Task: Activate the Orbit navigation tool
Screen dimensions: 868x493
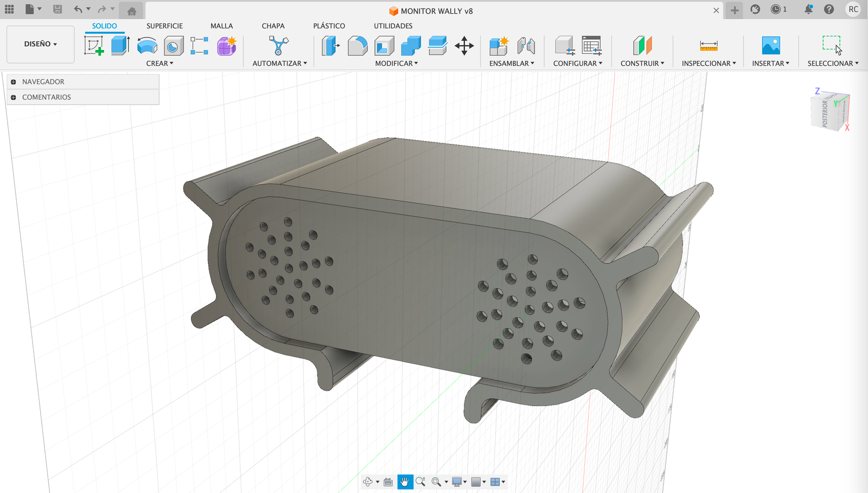Action: (368, 482)
